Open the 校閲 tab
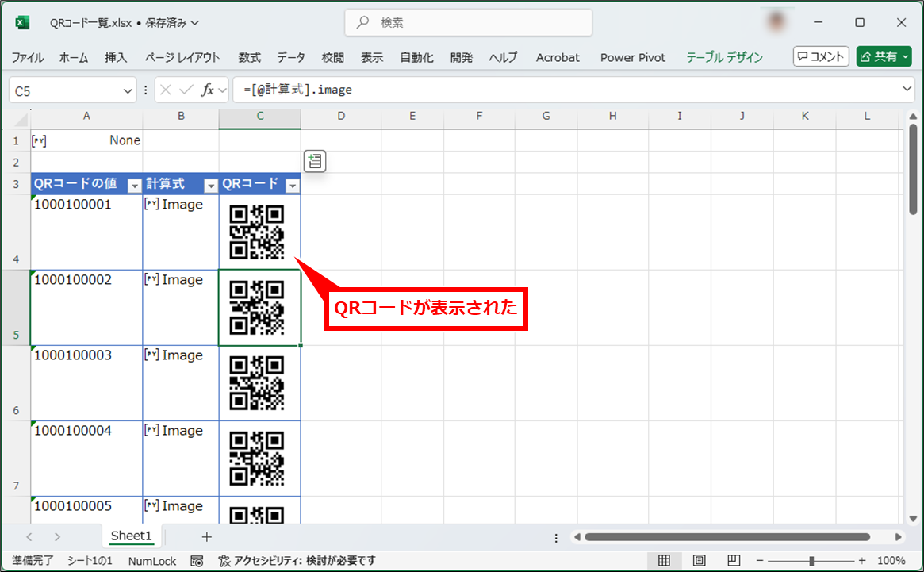Viewport: 924px width, 572px height. click(333, 57)
